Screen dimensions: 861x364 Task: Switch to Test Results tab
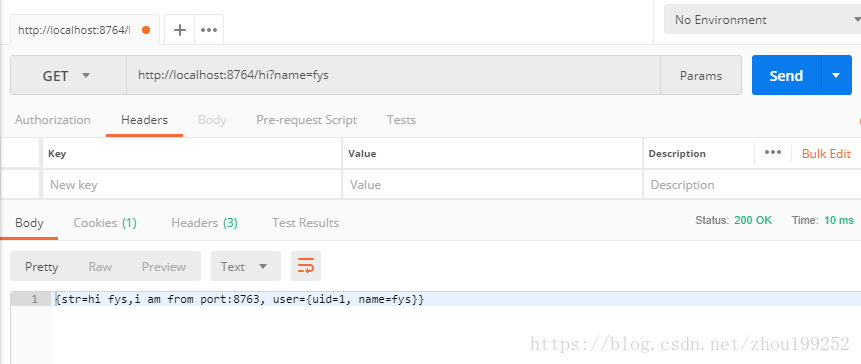305,222
